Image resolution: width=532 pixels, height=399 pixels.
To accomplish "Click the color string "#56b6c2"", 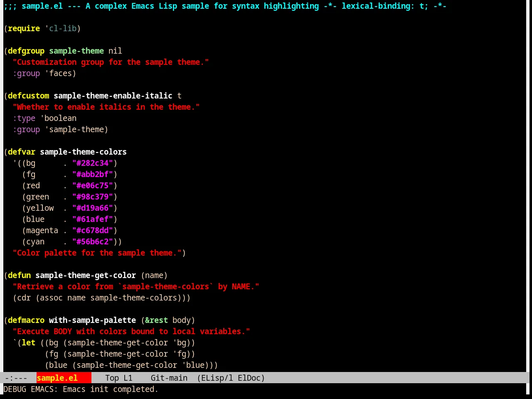I will [x=93, y=241].
